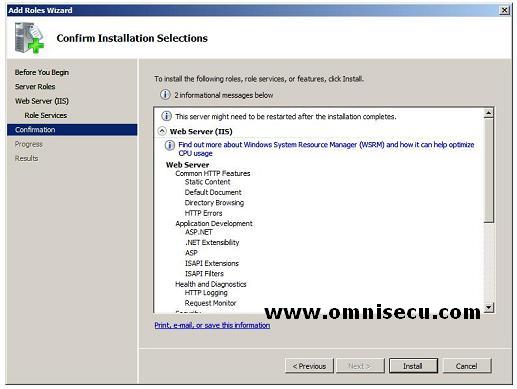Click Install to begin installation

pos(413,366)
